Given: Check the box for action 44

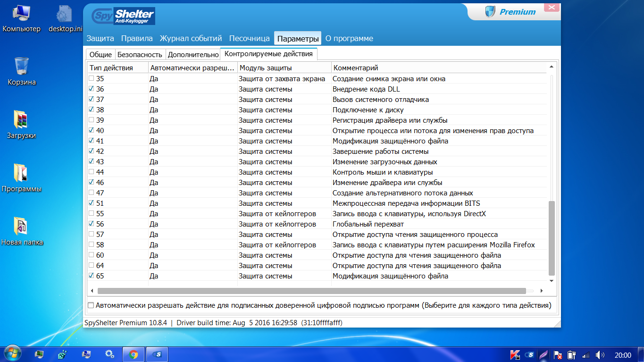Looking at the screenshot, I should pos(92,172).
